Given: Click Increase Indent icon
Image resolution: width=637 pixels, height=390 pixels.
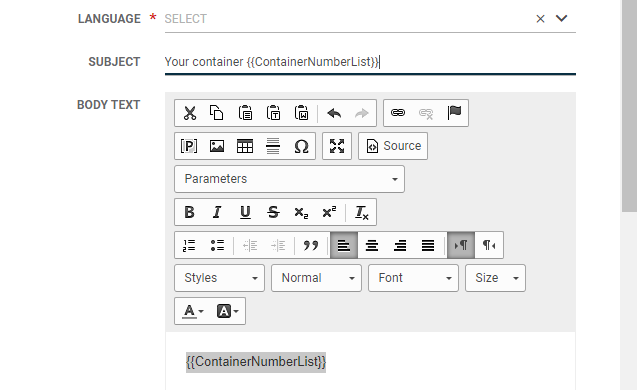Looking at the screenshot, I should 278,245.
